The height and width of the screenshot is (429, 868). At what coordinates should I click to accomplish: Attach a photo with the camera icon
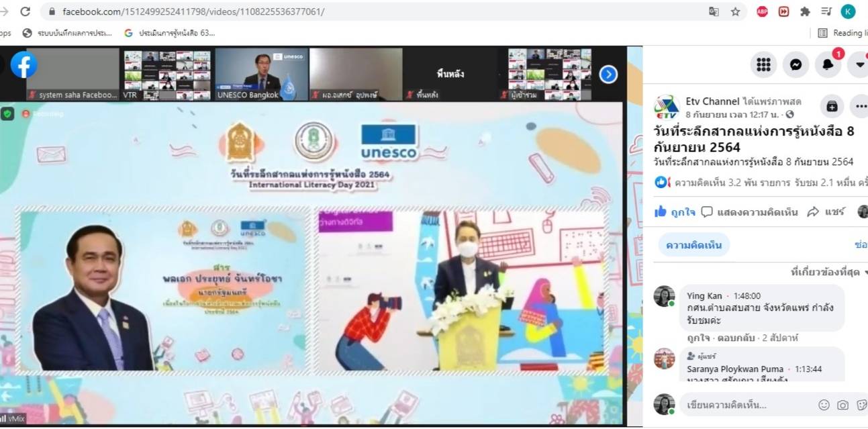[x=842, y=405]
